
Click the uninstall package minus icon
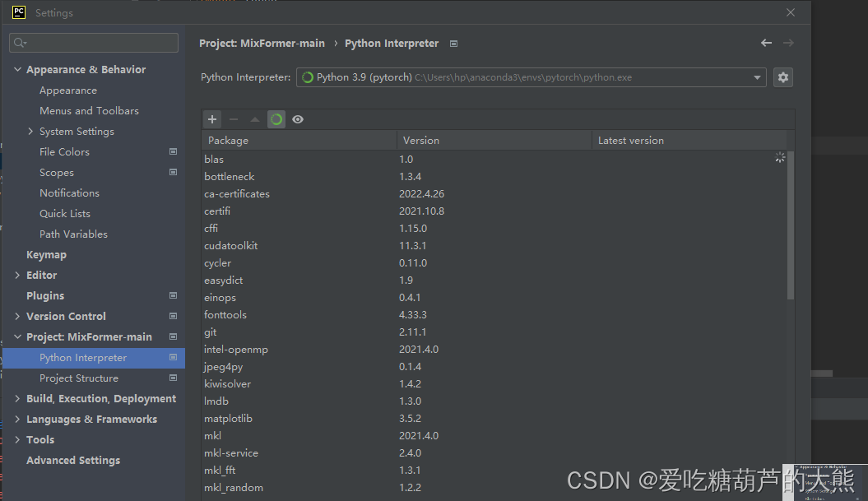234,119
